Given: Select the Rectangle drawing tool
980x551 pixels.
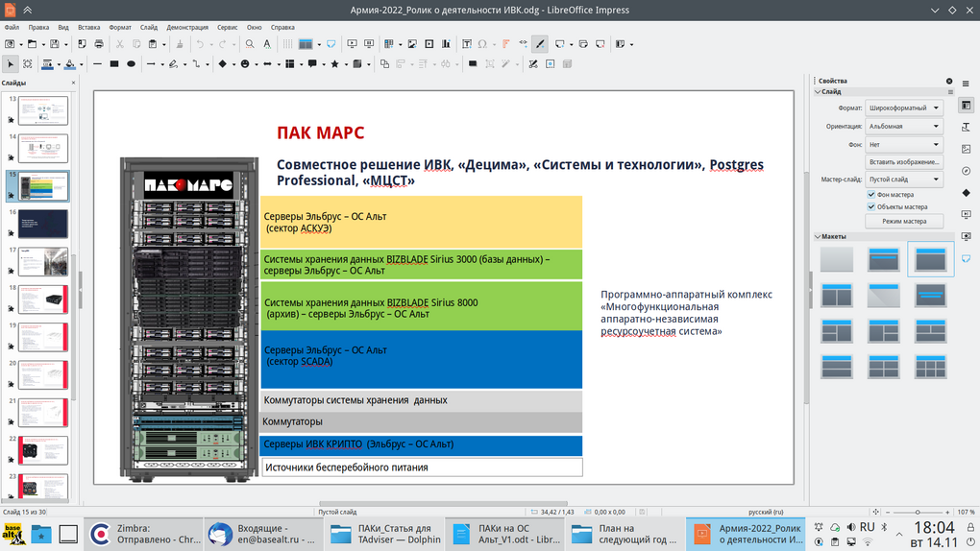Looking at the screenshot, I should [x=113, y=63].
